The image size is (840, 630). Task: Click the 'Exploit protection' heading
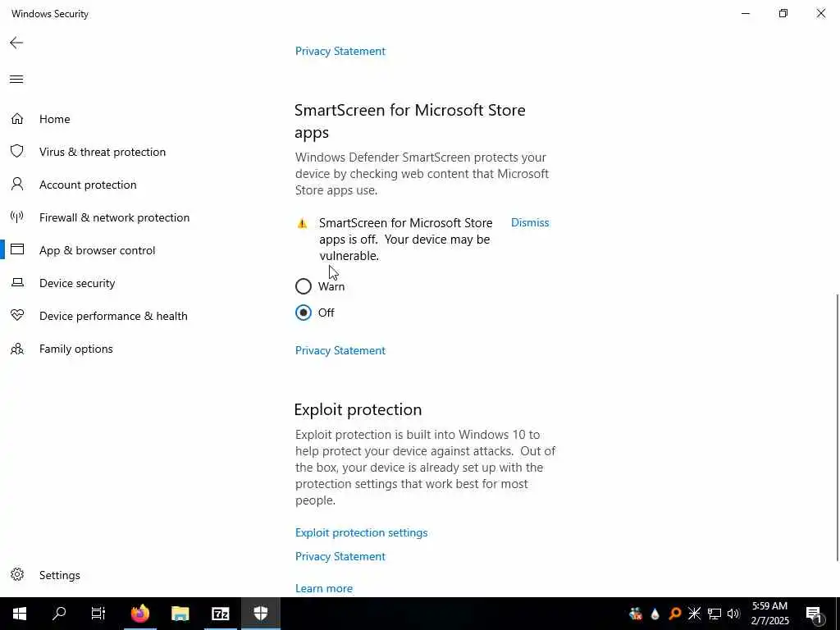[358, 409]
